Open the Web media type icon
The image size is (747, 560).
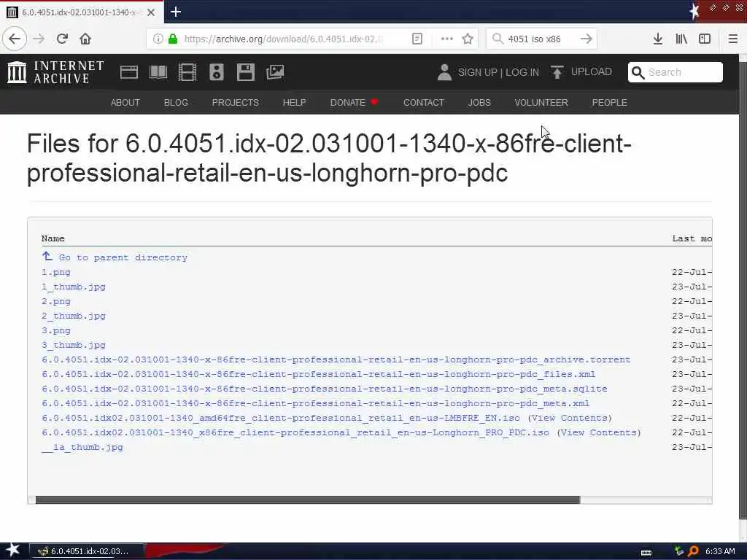click(x=128, y=72)
